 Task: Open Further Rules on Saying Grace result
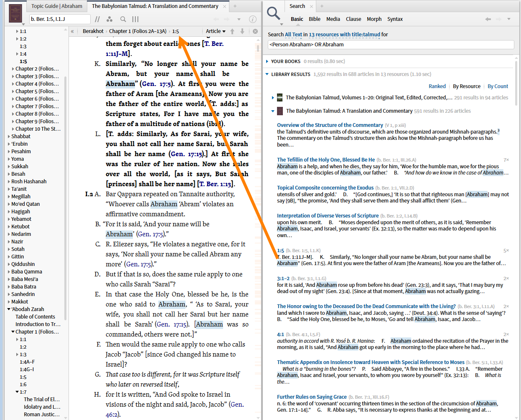tap(312, 397)
